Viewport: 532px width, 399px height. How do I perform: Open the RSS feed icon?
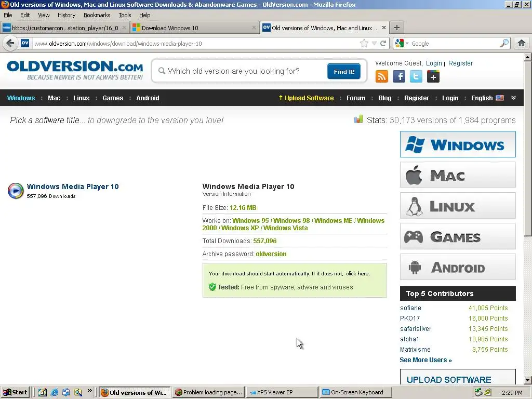pyautogui.click(x=382, y=76)
